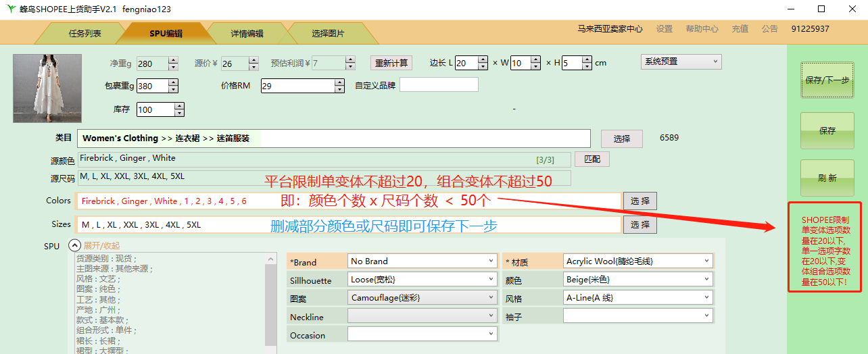Click 充值 in the top bar
The width and height of the screenshot is (868, 354).
[x=740, y=29]
